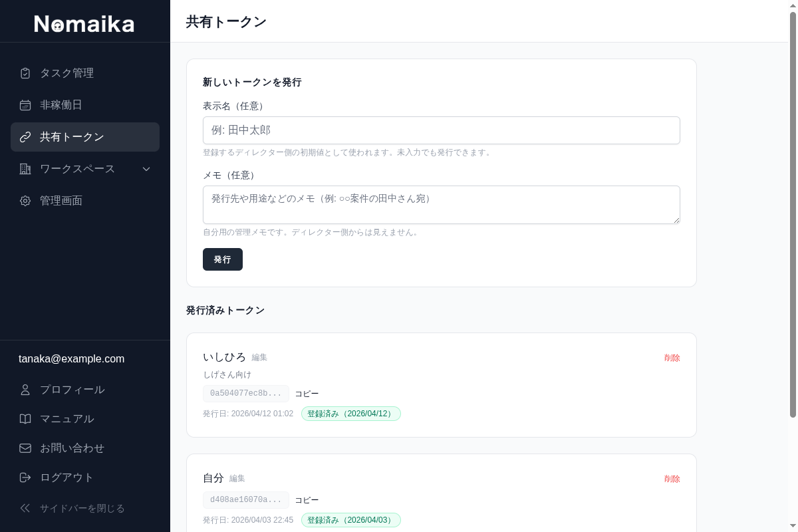Click the 自分 token title
The image size is (798, 532).
pos(213,478)
